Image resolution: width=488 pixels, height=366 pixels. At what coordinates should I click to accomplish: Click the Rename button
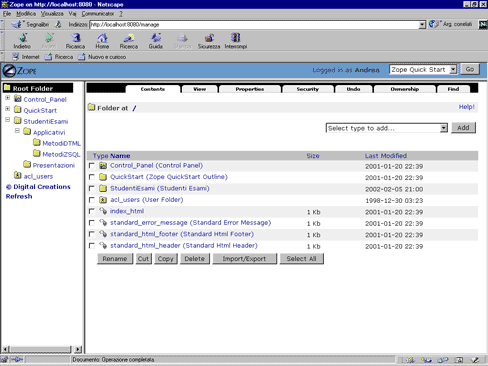click(x=115, y=259)
